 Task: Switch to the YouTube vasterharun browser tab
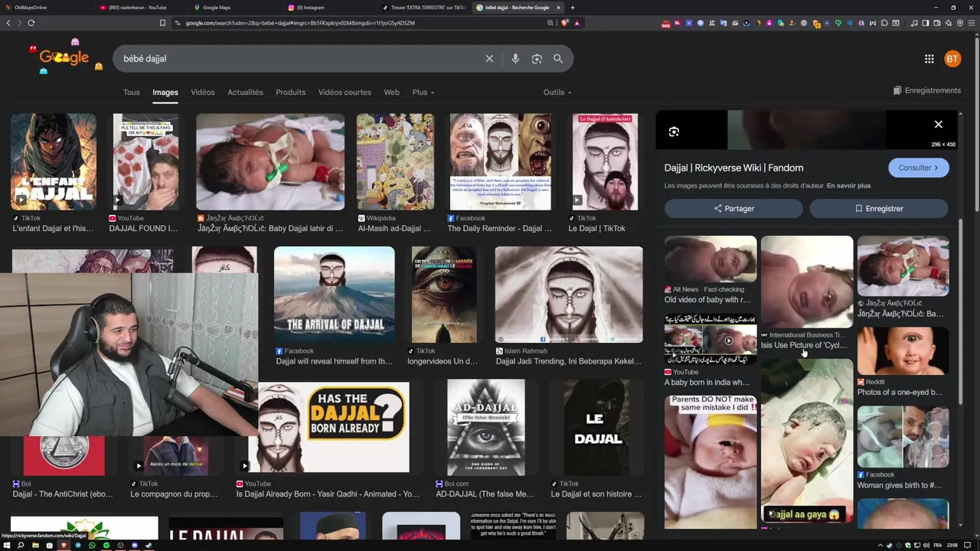138,8
